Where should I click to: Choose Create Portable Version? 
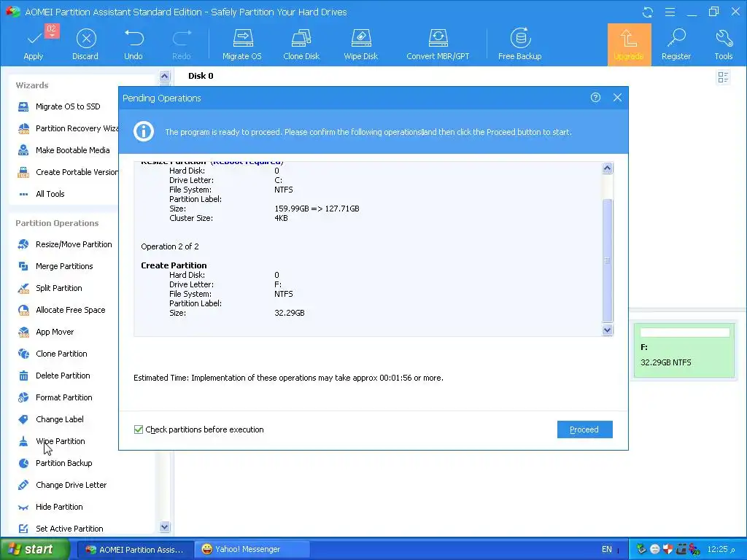(x=68, y=172)
